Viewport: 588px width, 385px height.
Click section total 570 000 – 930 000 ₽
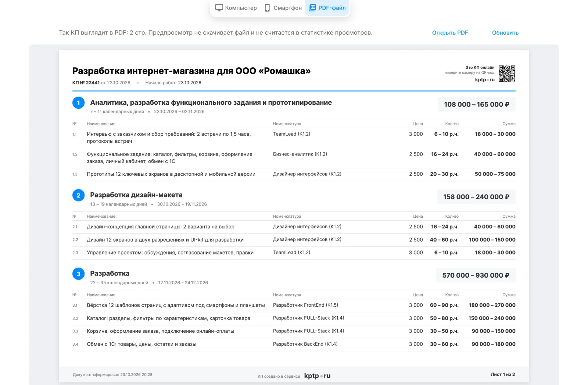click(x=476, y=275)
